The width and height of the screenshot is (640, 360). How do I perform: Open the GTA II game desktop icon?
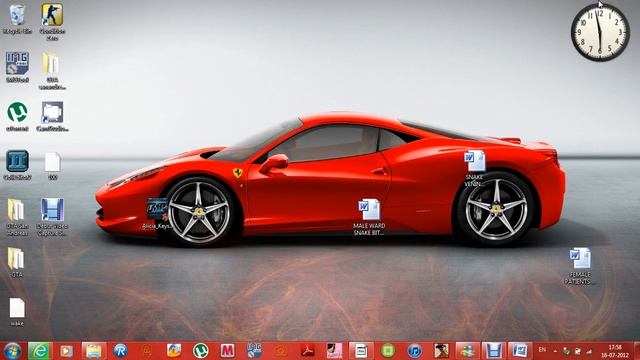pyautogui.click(x=17, y=165)
